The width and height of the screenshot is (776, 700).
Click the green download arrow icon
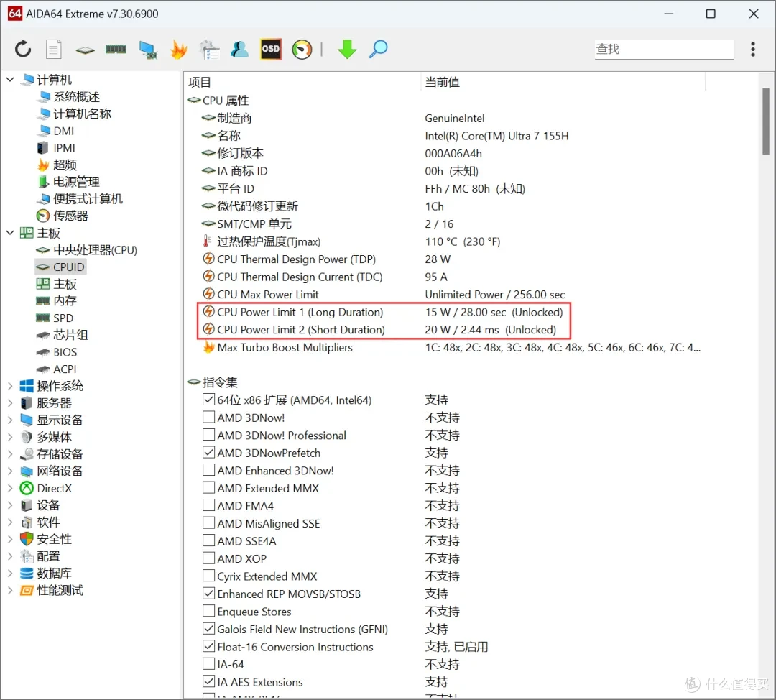point(347,49)
